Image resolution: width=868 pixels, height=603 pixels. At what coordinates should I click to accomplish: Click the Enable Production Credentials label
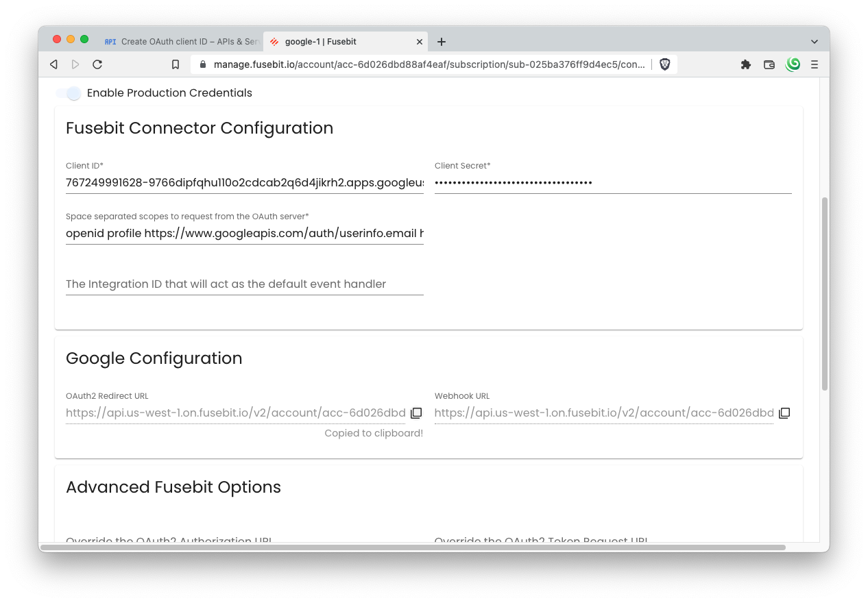pos(169,93)
